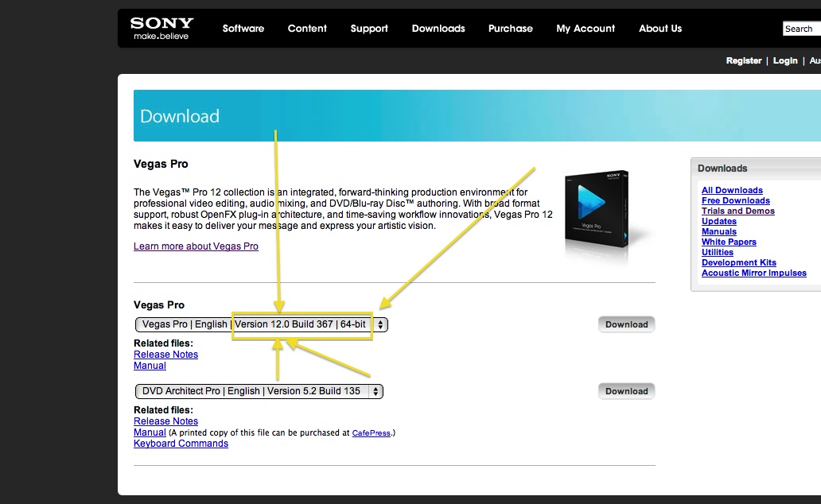Open Learn more about Vegas Pro link
The height and width of the screenshot is (504, 821).
click(x=196, y=246)
